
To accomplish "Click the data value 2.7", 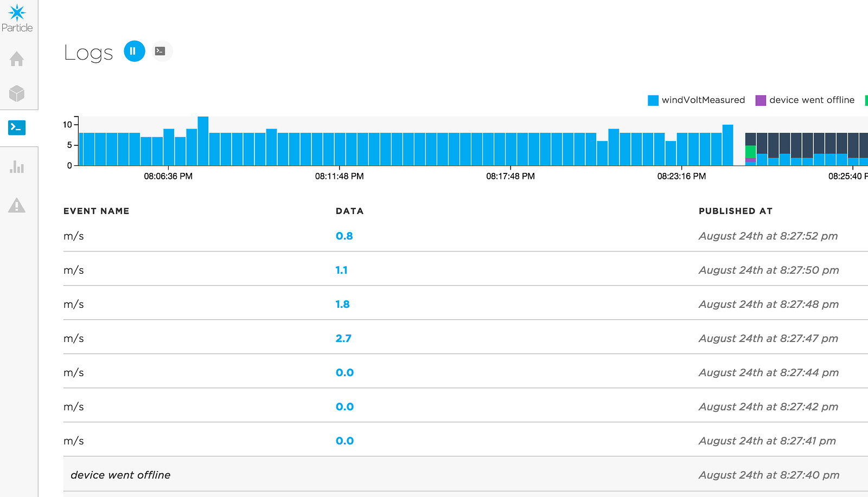I will [x=343, y=338].
